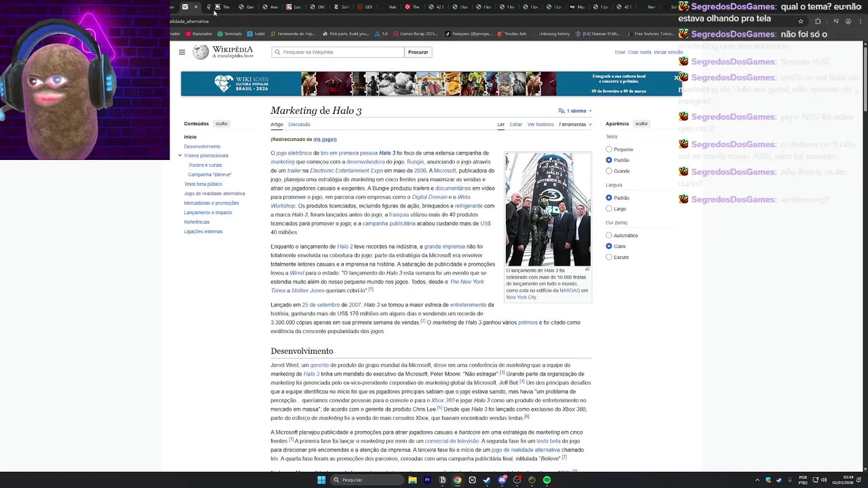The height and width of the screenshot is (488, 868).
Task: Switch to Chrome on the taskbar
Action: [457, 480]
